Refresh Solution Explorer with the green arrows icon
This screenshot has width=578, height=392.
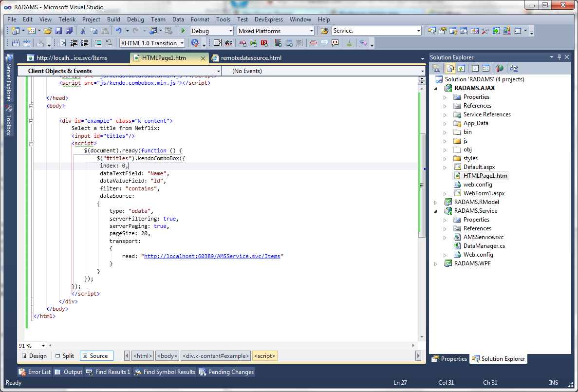click(461, 68)
